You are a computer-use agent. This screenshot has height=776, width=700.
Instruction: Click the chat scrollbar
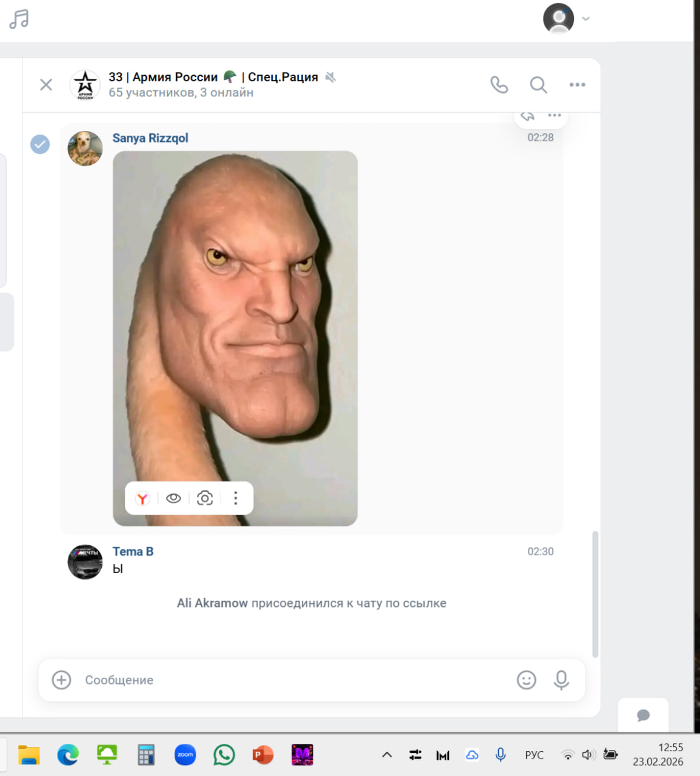click(595, 594)
